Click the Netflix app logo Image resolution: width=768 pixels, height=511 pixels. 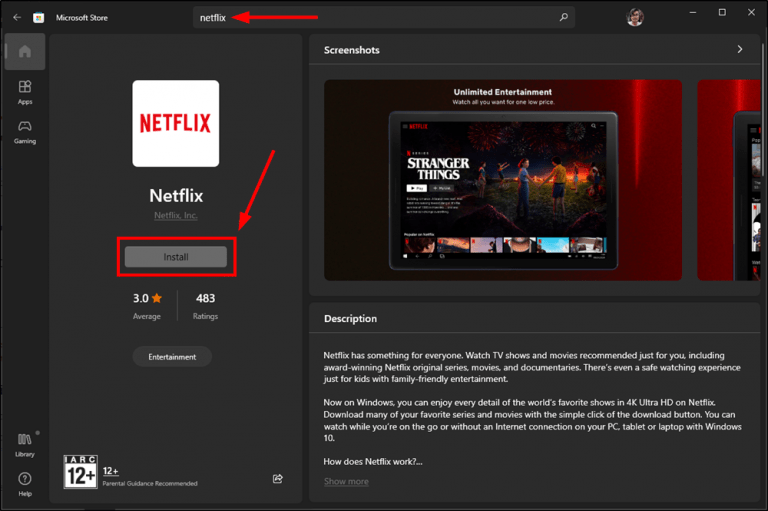coord(176,123)
